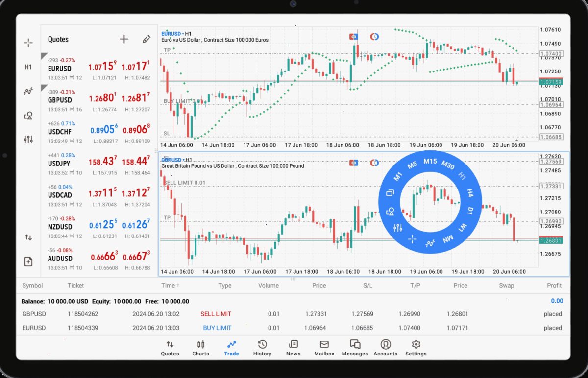Choose M1 timeframe in the radial menu

pyautogui.click(x=398, y=176)
